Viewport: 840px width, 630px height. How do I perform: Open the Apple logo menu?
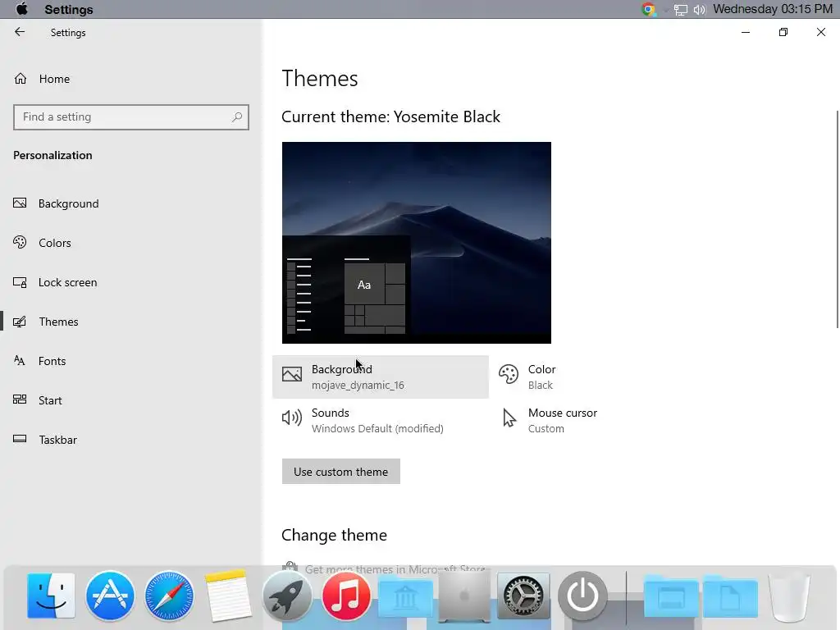click(21, 9)
